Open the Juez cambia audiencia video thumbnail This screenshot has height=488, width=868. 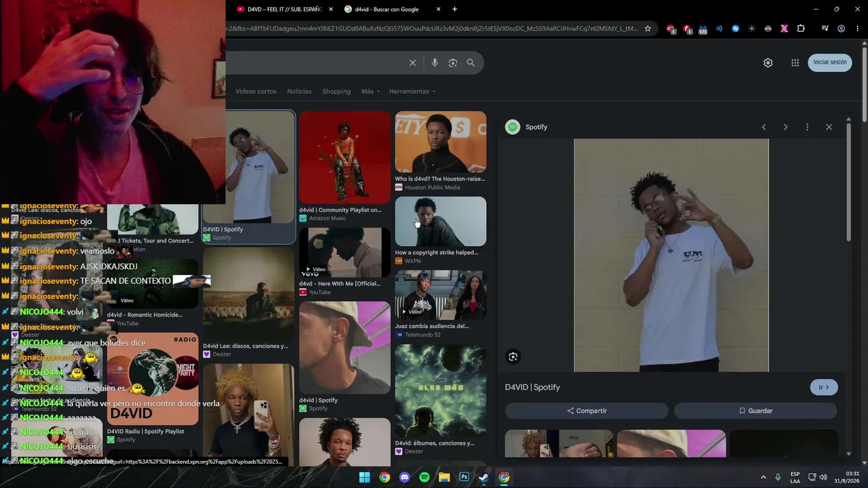coord(441,295)
